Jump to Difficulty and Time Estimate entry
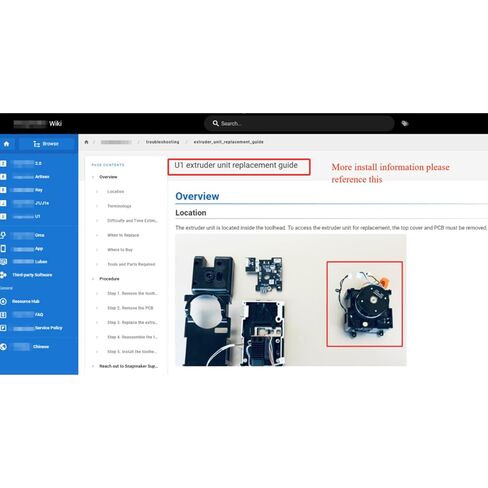The image size is (488, 488). coord(132,221)
